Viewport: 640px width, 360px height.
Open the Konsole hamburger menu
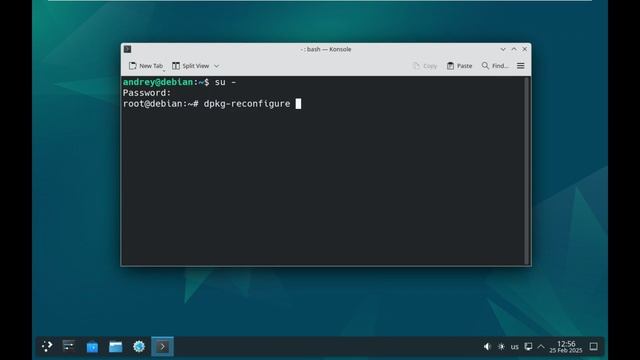pos(521,66)
